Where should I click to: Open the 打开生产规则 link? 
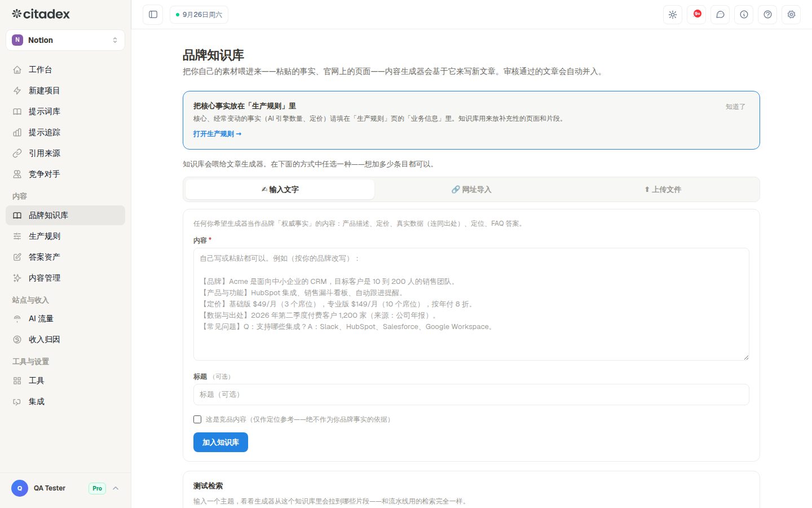coord(217,134)
